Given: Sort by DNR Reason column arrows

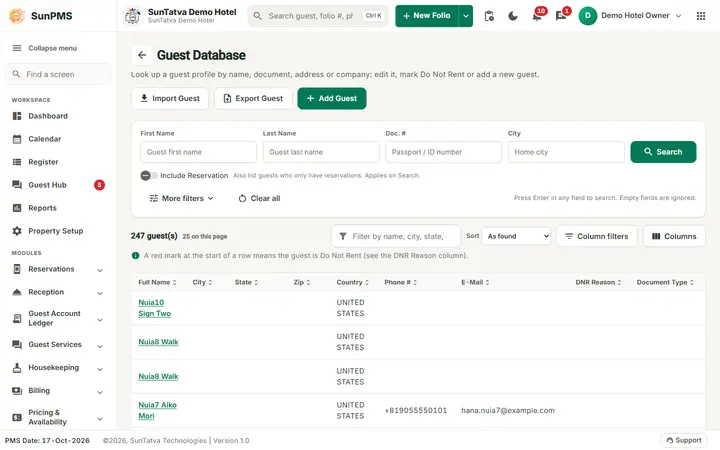Looking at the screenshot, I should pyautogui.click(x=619, y=282).
